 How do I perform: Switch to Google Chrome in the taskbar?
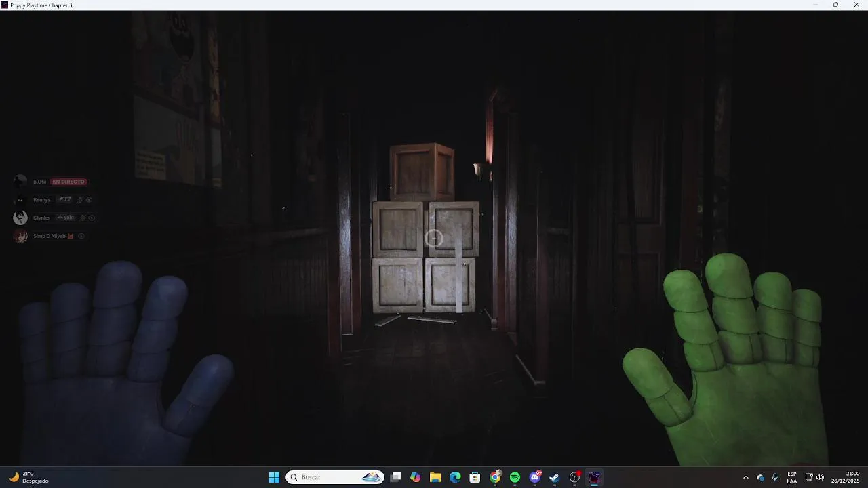coord(496,477)
